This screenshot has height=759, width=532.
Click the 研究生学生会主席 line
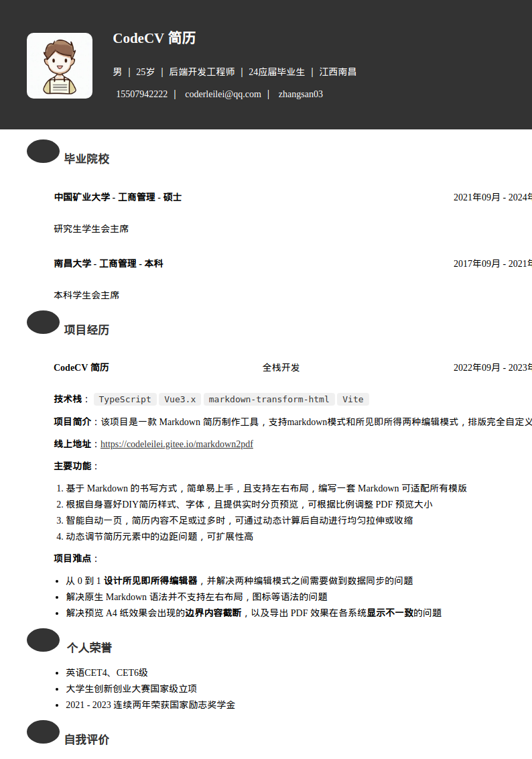click(x=91, y=229)
